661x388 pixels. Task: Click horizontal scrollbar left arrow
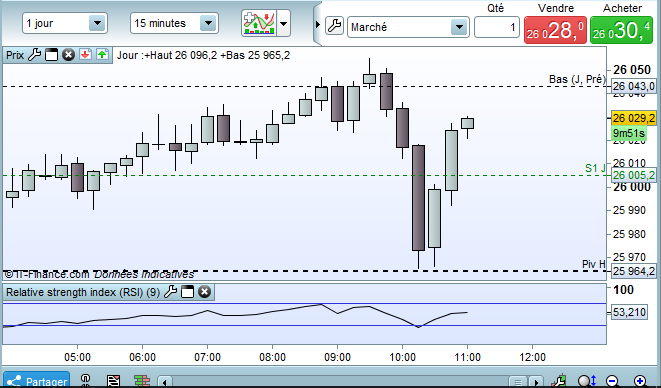tap(165, 382)
